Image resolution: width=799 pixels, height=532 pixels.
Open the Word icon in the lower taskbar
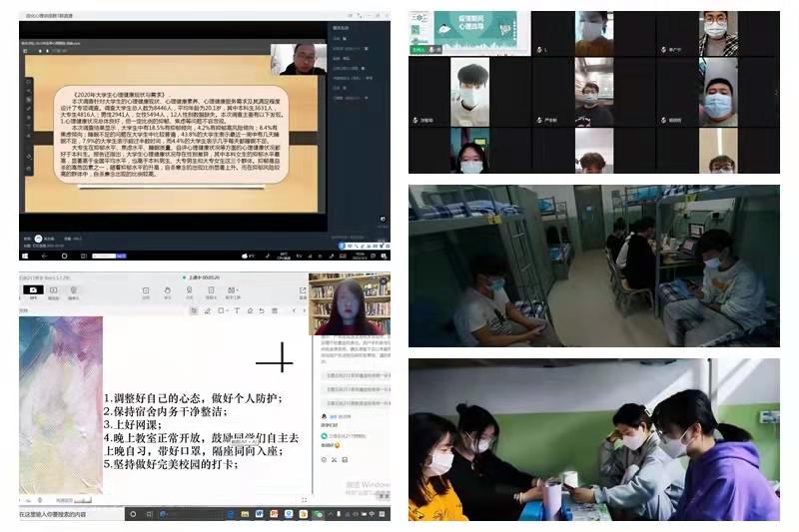pos(260,514)
